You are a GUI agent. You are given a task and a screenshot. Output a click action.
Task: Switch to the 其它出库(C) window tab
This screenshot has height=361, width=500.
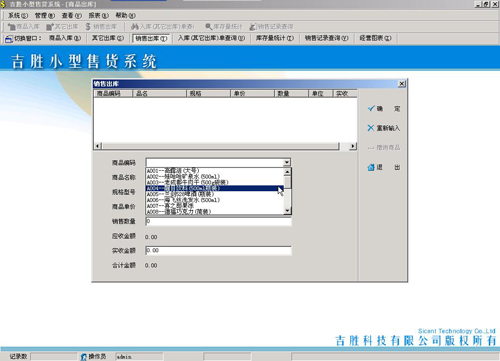click(108, 38)
